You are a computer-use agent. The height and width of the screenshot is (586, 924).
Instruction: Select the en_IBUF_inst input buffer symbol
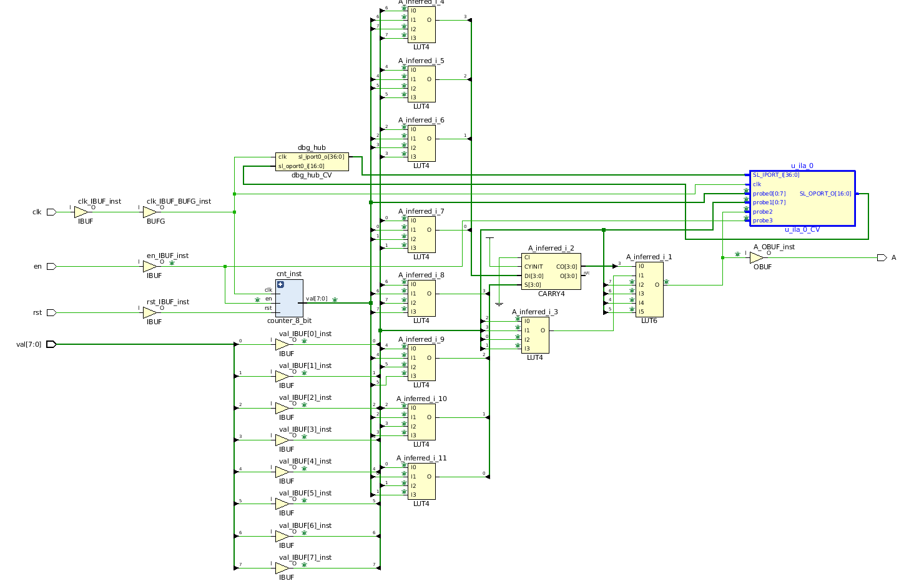(x=150, y=266)
